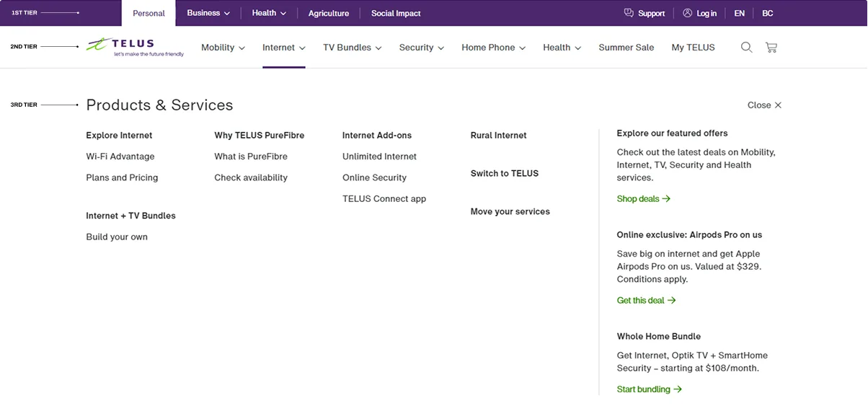Expand the second-tier Health menu
The height and width of the screenshot is (414, 868).
click(x=562, y=48)
